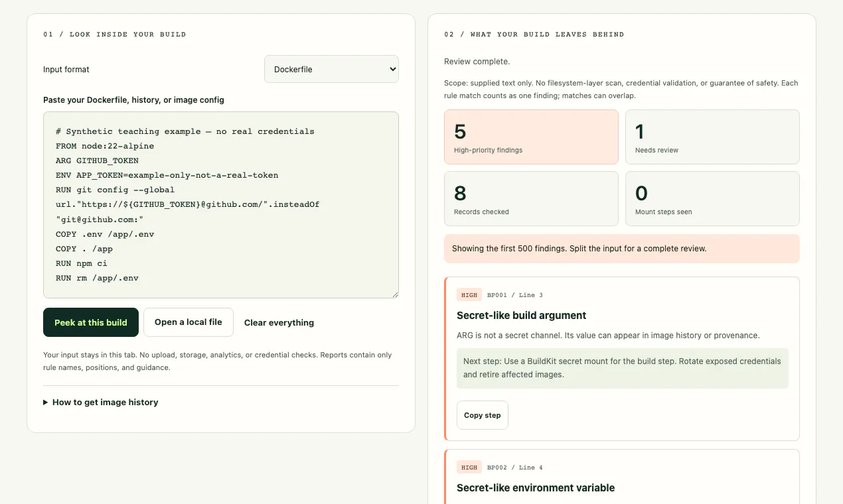This screenshot has height=504, width=843.
Task: Click the '# Synthetic teaching example' comment line
Action: click(x=185, y=131)
